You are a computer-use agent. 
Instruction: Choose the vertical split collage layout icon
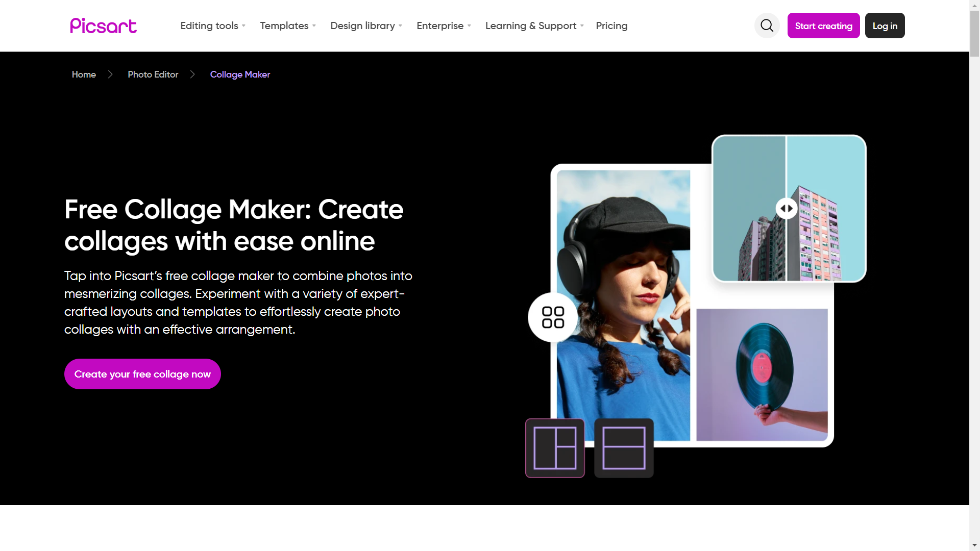click(x=554, y=448)
